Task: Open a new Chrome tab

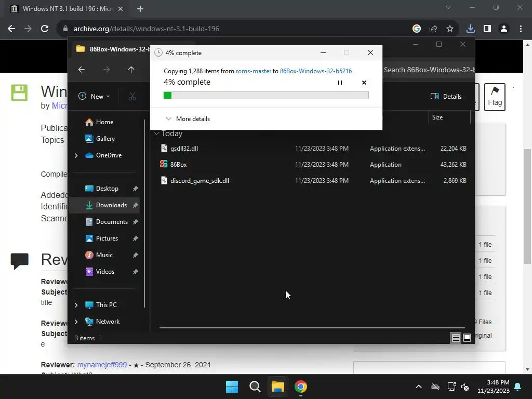Action: (140, 9)
